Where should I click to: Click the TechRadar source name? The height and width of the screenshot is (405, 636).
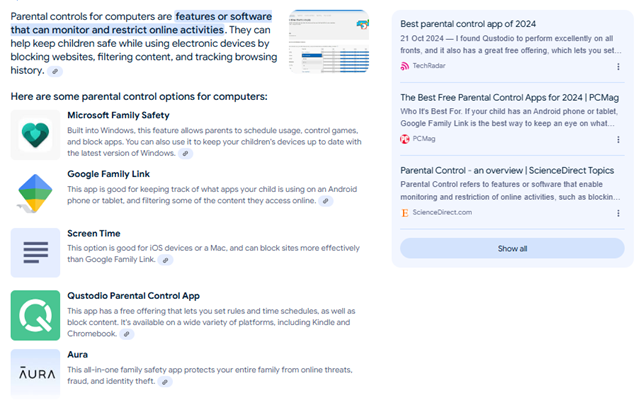point(429,66)
